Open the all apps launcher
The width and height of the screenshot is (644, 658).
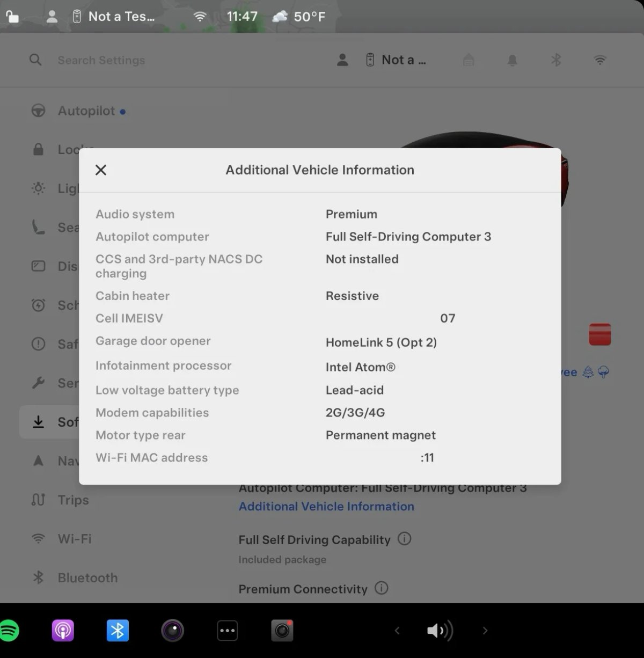point(228,631)
